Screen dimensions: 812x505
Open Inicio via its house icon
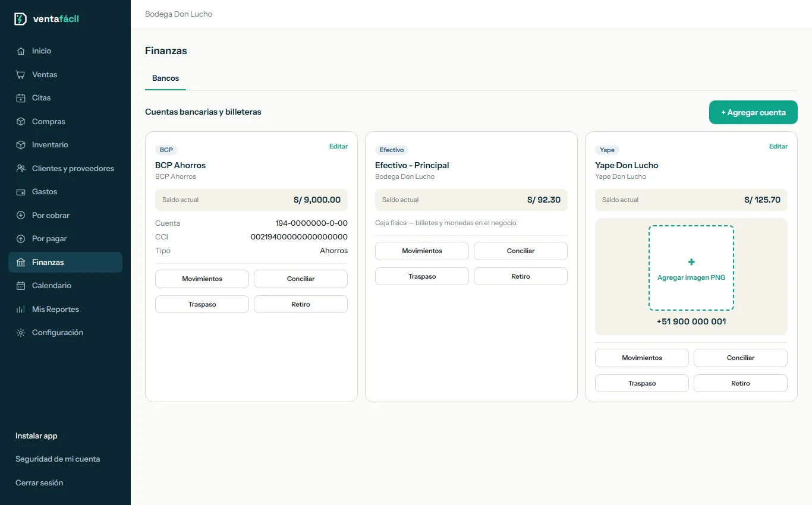pos(21,51)
